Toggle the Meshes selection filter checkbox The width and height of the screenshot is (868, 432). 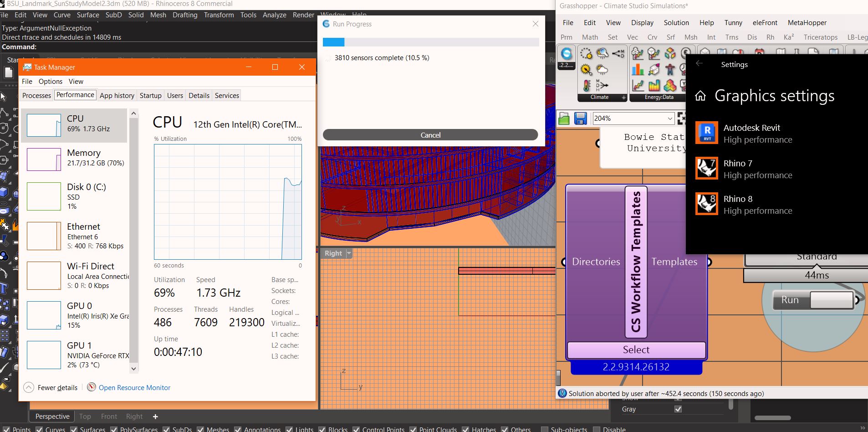coord(200,429)
